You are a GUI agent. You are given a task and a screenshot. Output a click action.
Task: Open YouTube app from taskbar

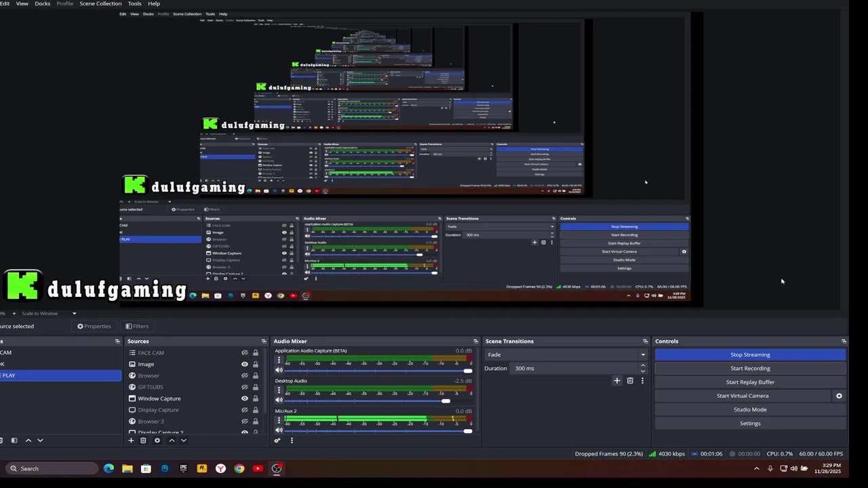point(258,468)
